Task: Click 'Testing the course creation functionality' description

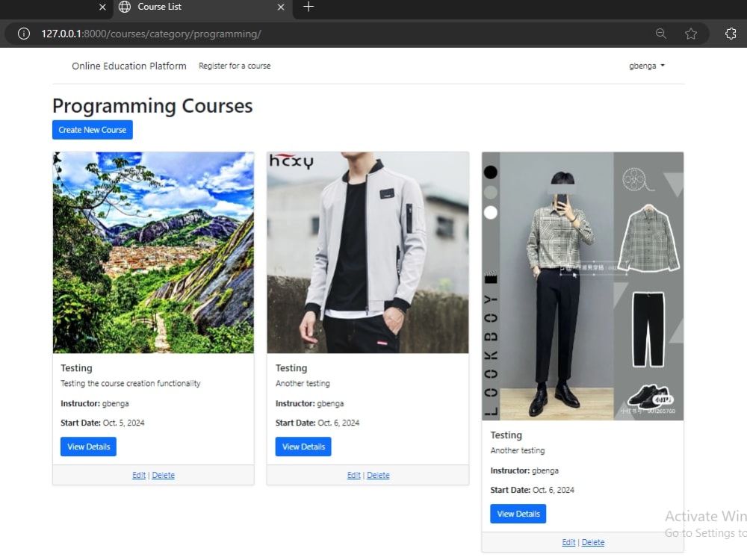Action: point(131,383)
